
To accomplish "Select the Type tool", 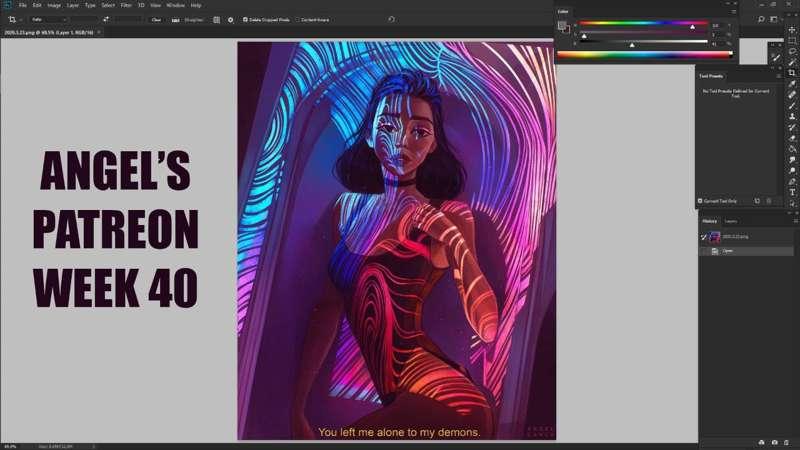I will coord(792,192).
